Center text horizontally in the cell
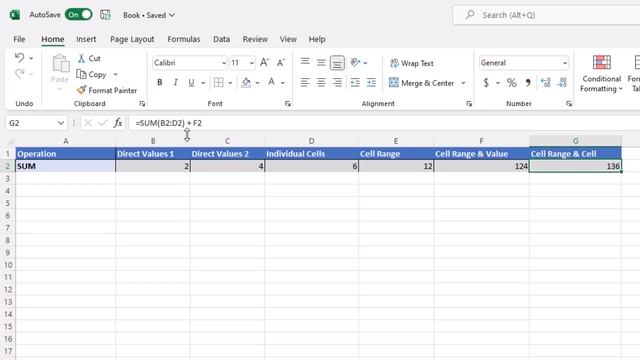The width and height of the screenshot is (640, 360). pyautogui.click(x=321, y=82)
